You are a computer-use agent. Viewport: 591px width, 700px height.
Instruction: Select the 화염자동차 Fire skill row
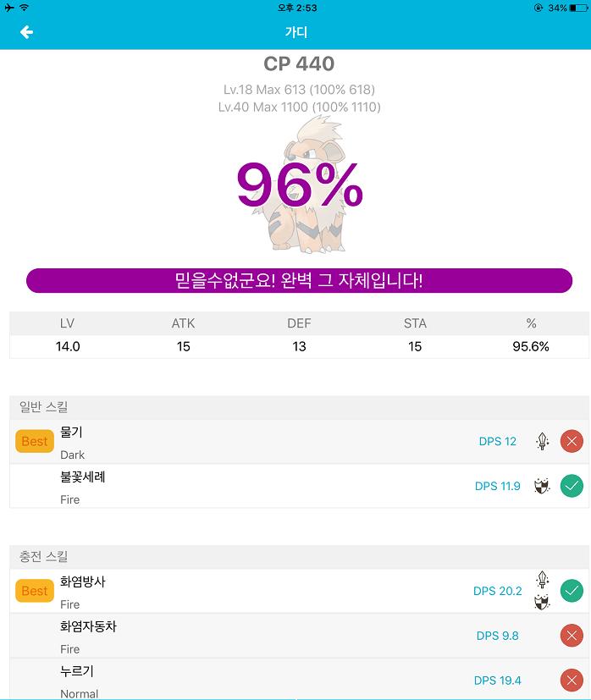254,637
